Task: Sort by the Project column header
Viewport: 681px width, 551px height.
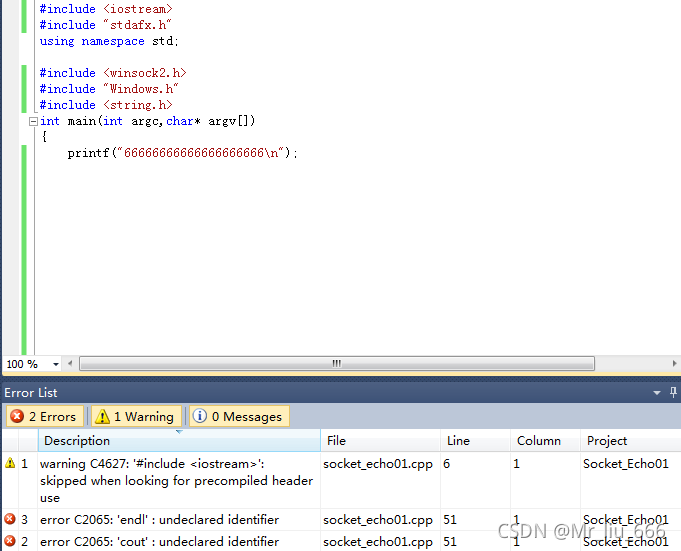Action: point(628,441)
